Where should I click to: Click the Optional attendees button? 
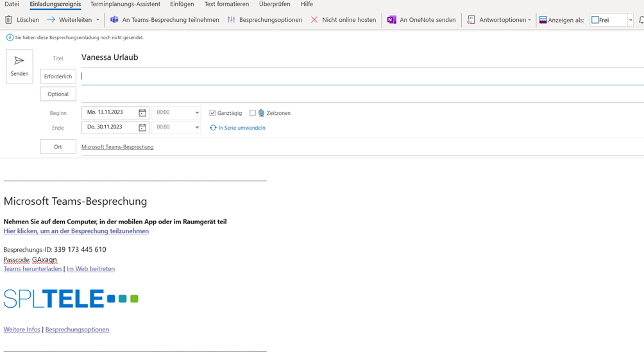click(58, 94)
